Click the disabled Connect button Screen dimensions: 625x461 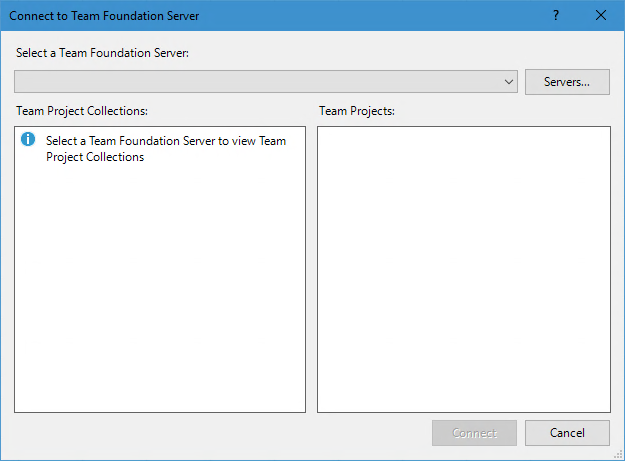pyautogui.click(x=474, y=433)
